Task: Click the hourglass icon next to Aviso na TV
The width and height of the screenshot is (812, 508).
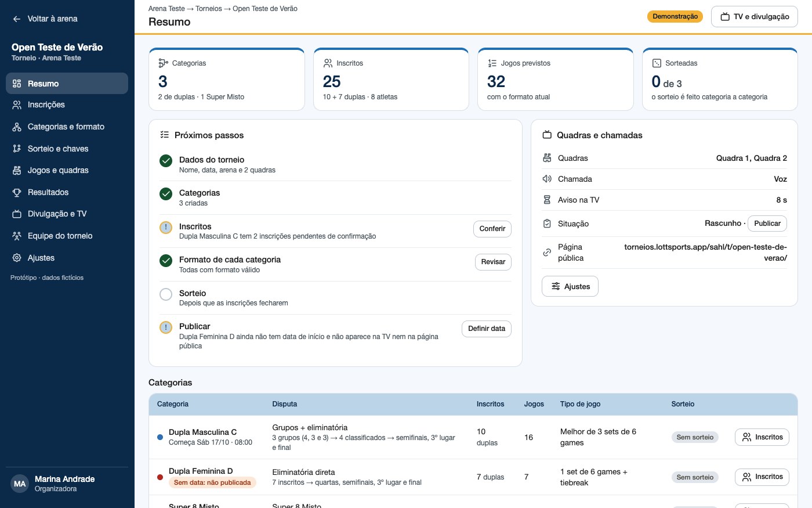Action: (547, 200)
